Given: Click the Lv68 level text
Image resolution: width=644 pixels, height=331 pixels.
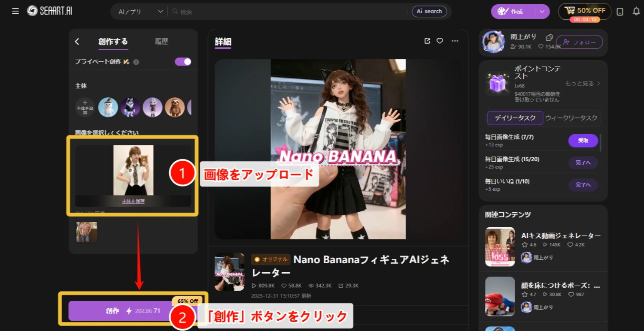Looking at the screenshot, I should (x=520, y=86).
